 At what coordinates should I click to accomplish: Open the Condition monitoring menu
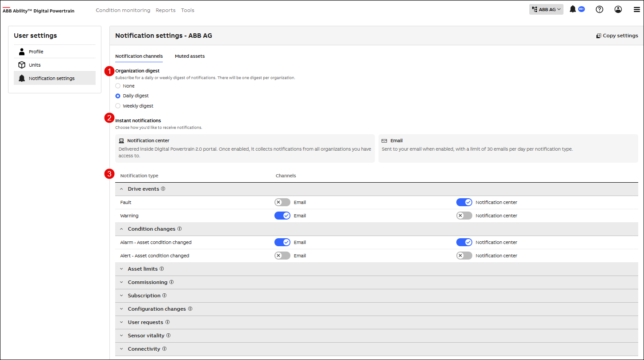point(123,10)
